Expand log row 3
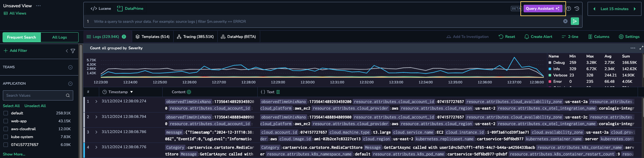This screenshot has height=158, width=644. point(96,132)
